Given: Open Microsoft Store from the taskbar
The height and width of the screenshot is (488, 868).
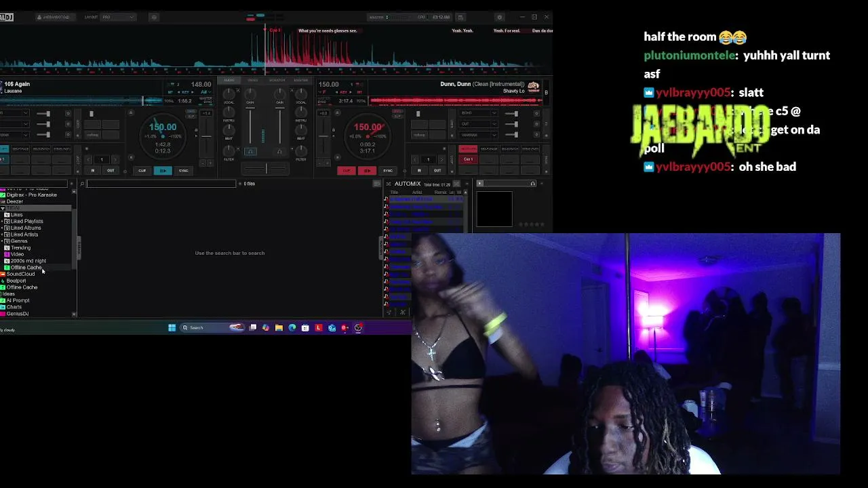Looking at the screenshot, I should click(305, 328).
